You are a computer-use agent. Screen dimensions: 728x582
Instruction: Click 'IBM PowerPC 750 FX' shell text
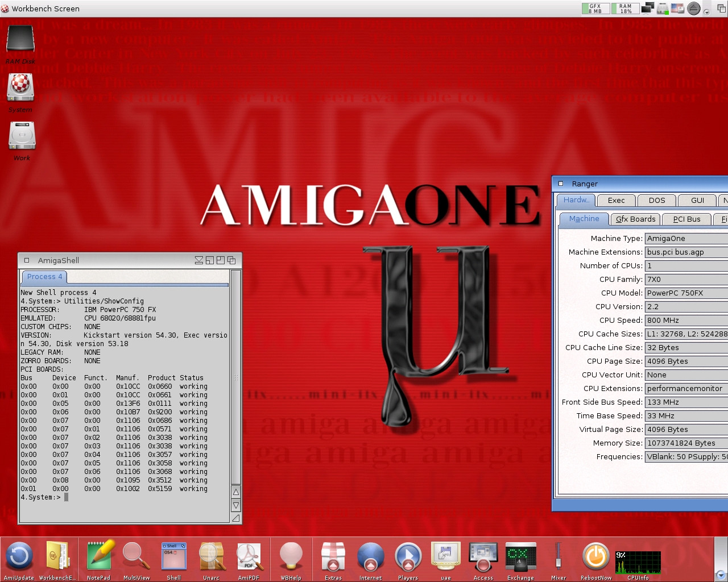point(120,310)
